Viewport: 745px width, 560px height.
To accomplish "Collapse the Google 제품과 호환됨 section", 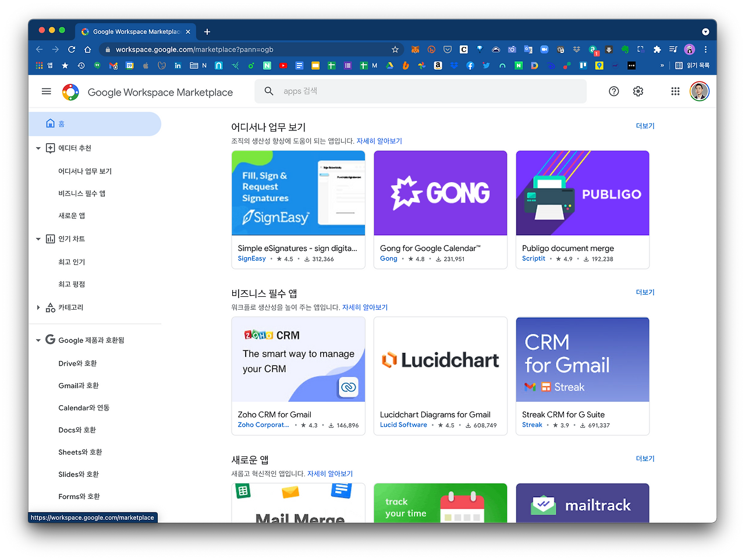I will click(38, 341).
